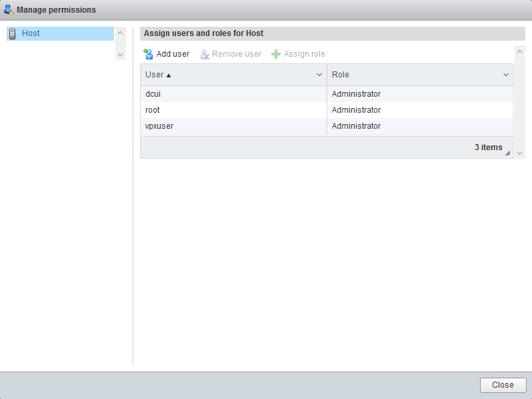Image resolution: width=532 pixels, height=399 pixels.
Task: Sort by the Role column header
Action: click(420, 75)
